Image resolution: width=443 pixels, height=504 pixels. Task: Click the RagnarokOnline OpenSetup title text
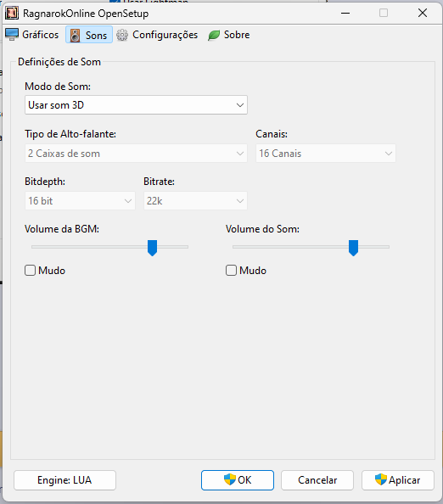[x=86, y=14]
